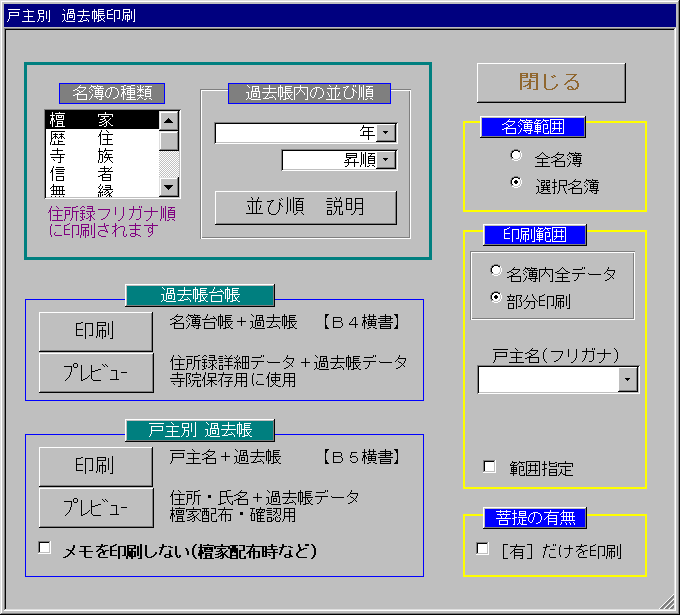Check メモを印刷しない option
This screenshot has width=680, height=615.
pyautogui.click(x=45, y=548)
